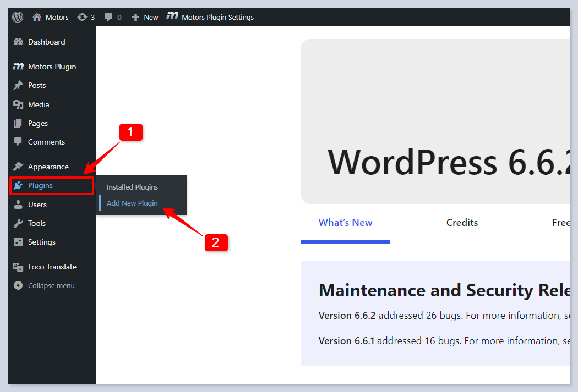The height and width of the screenshot is (392, 578).
Task: Switch to the Credits tab
Action: [x=462, y=223]
